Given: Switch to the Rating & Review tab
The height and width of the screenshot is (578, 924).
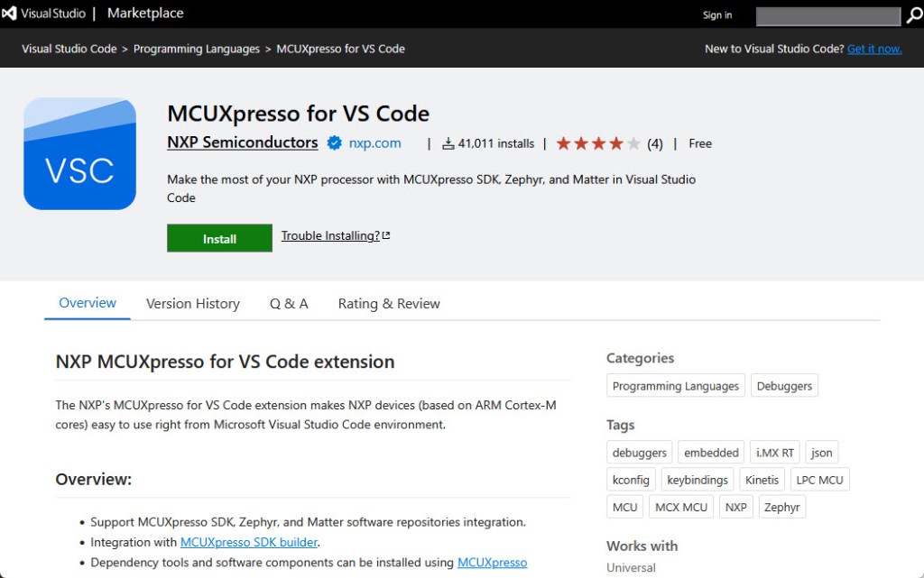Looking at the screenshot, I should pos(388,304).
